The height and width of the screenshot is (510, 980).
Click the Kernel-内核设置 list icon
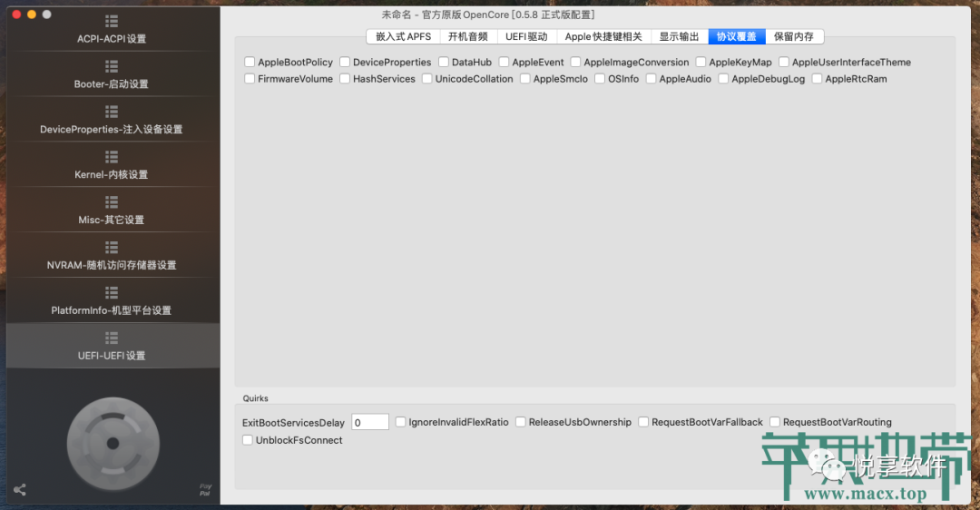pyautogui.click(x=112, y=157)
